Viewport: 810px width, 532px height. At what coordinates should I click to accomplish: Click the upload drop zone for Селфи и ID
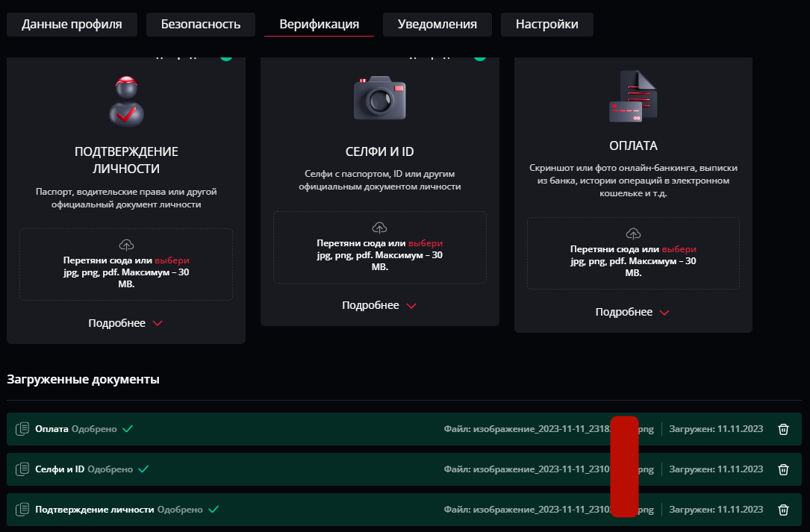(x=380, y=248)
